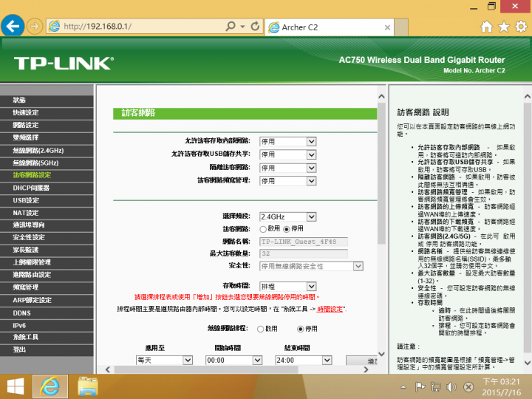Screen dimensions: 532x399
Task: Open the 快速設定 menu item
Action: click(x=47, y=112)
